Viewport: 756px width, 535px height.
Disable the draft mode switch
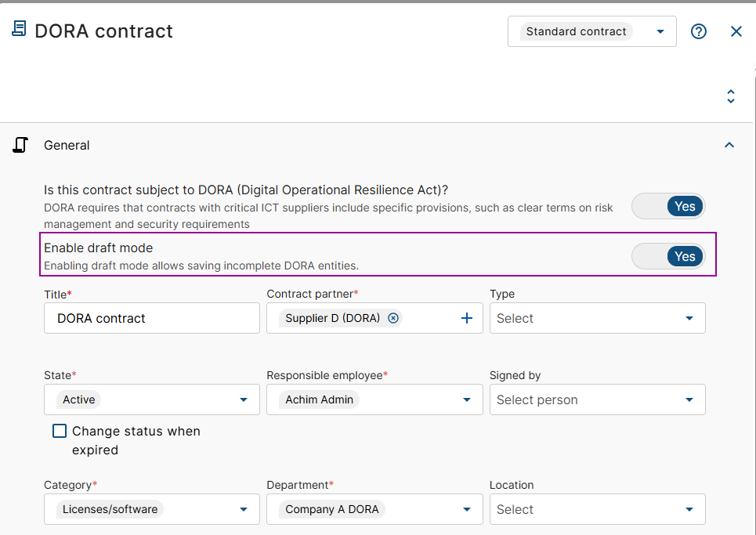(x=668, y=256)
